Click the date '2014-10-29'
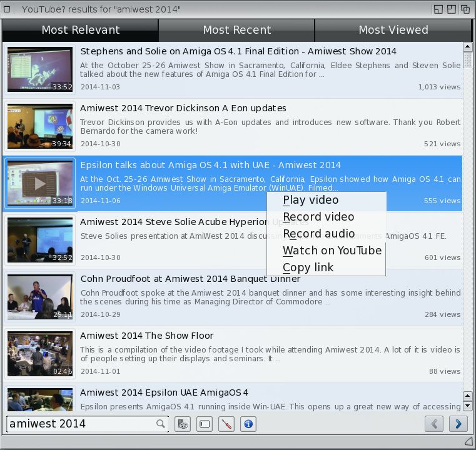The width and height of the screenshot is (476, 450). (100, 314)
